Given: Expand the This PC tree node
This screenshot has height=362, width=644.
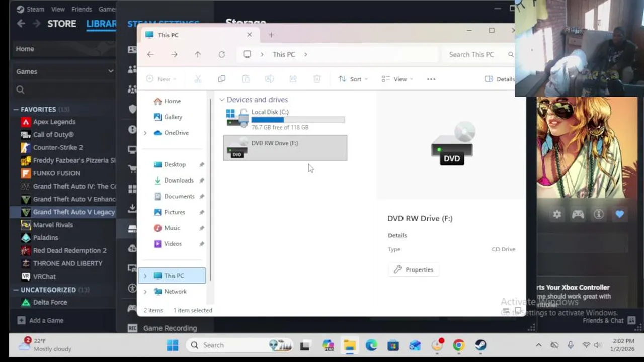Looking at the screenshot, I should 145,276.
